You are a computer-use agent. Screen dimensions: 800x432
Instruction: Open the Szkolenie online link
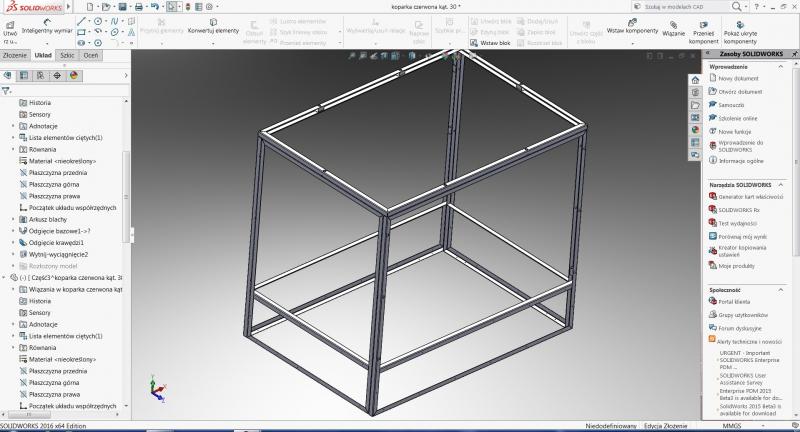tap(738, 118)
